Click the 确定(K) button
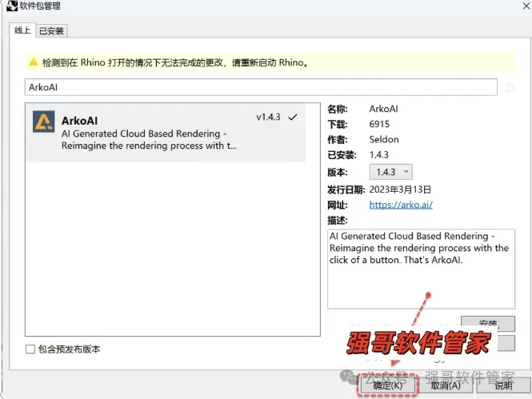The width and height of the screenshot is (532, 399). pyautogui.click(x=387, y=385)
